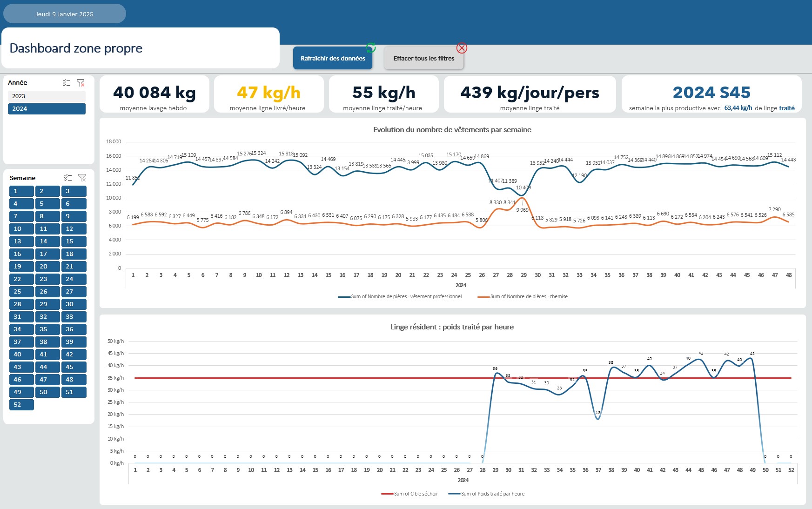Click the 63,44 kg/h highlighted value
This screenshot has width=812, height=509.
739,108
